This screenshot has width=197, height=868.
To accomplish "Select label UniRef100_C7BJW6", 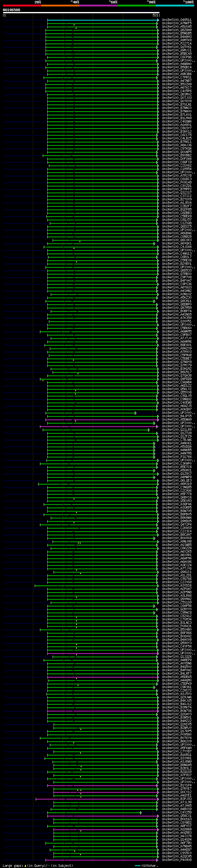I will 177,440.
